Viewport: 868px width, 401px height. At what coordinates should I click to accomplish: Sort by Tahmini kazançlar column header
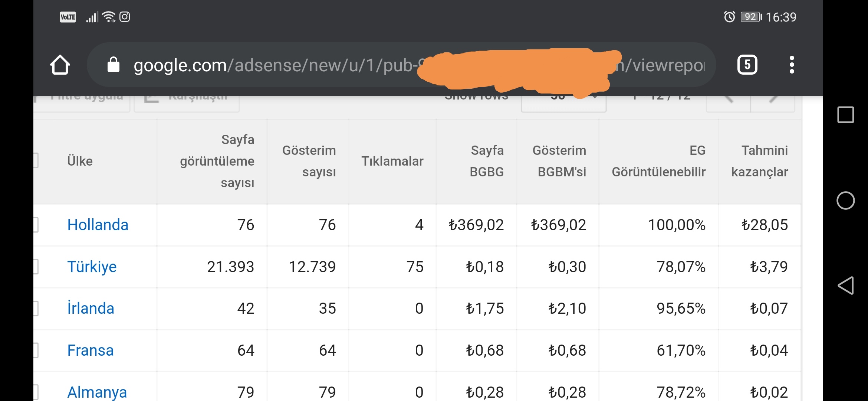pos(759,161)
